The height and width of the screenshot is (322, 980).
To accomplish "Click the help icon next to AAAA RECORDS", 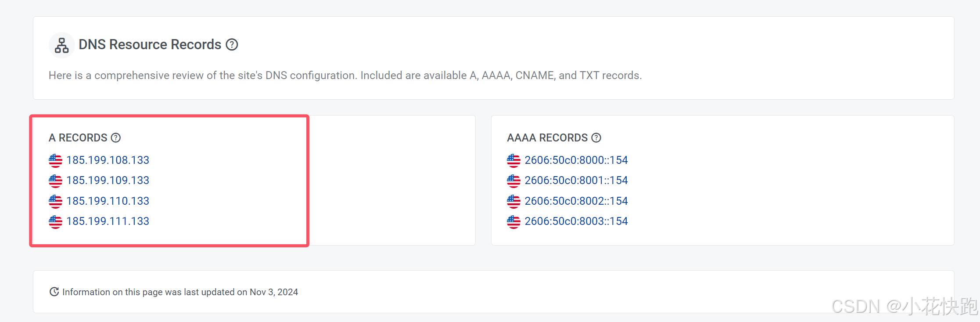I will (x=596, y=137).
